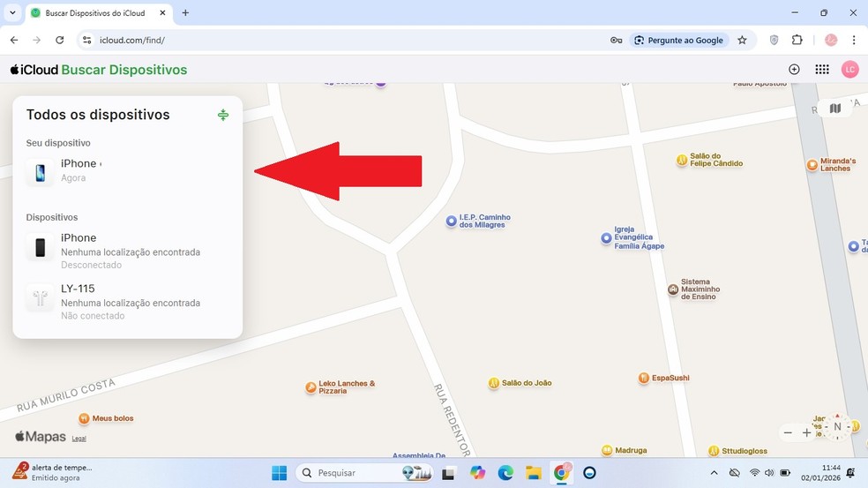
Task: Open the volume tray icon
Action: click(x=769, y=472)
